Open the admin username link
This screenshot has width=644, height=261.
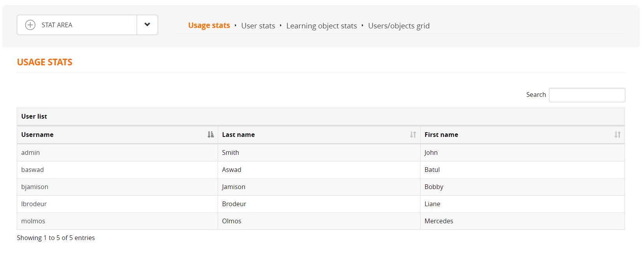(x=30, y=152)
